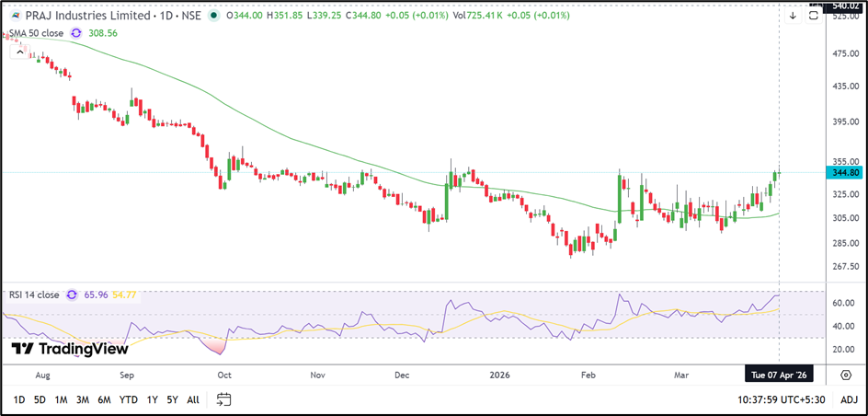This screenshot has height=416, width=868.
Task: Click the SMA 50 close indicator label
Action: [38, 32]
